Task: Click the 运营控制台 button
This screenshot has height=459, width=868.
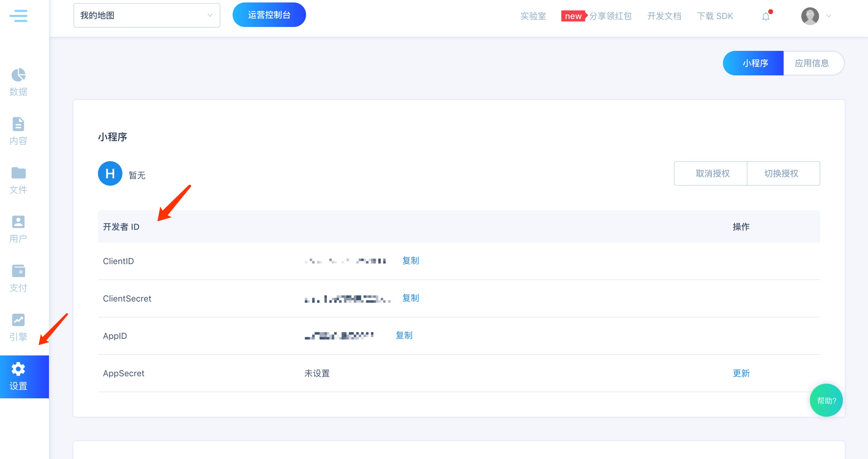Action: click(269, 15)
